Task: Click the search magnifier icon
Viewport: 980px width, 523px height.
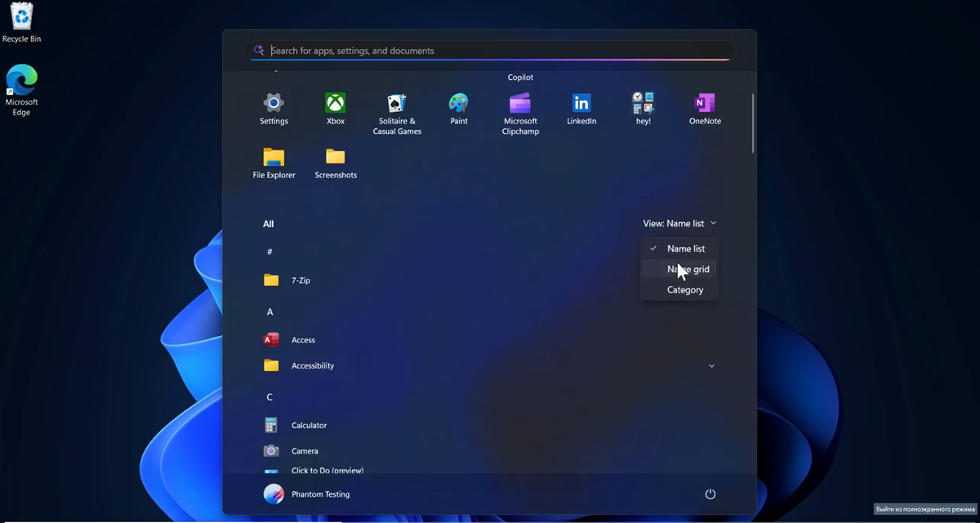Action: (x=259, y=51)
